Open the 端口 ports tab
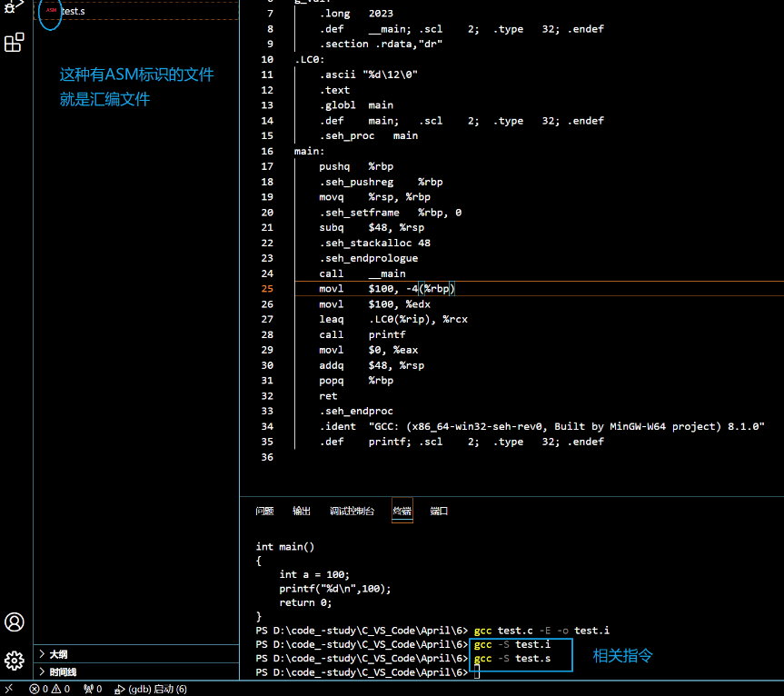Screen dimensions: 784x696 439,511
